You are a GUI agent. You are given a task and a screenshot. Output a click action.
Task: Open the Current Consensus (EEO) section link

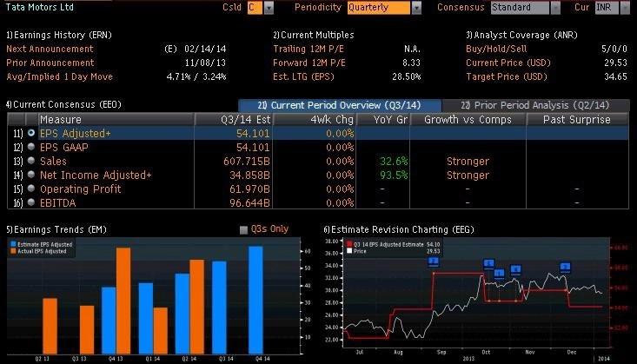63,104
